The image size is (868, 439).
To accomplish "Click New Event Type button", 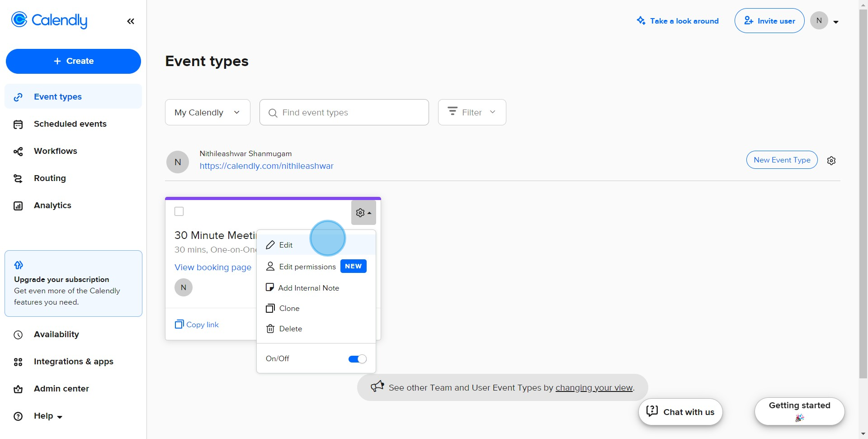I will 782,160.
